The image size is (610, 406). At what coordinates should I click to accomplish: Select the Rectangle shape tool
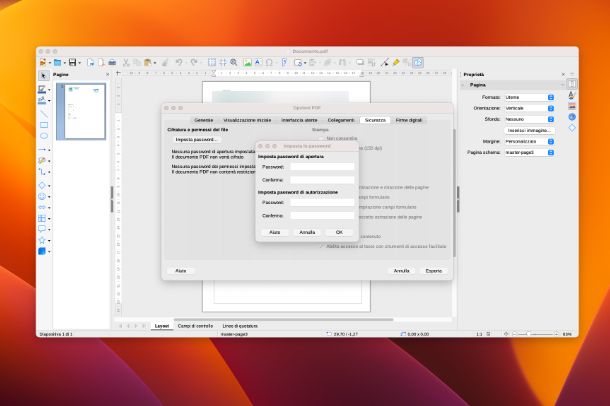(x=44, y=125)
